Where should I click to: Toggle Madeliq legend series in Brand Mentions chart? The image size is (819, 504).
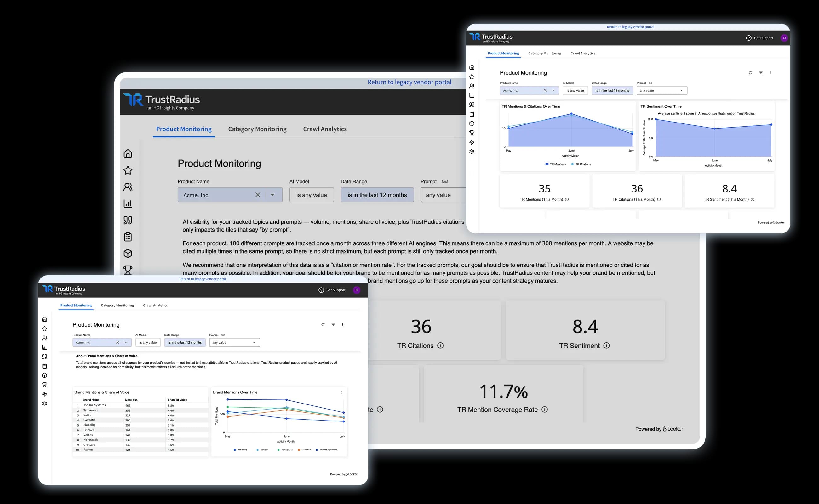[240, 450]
